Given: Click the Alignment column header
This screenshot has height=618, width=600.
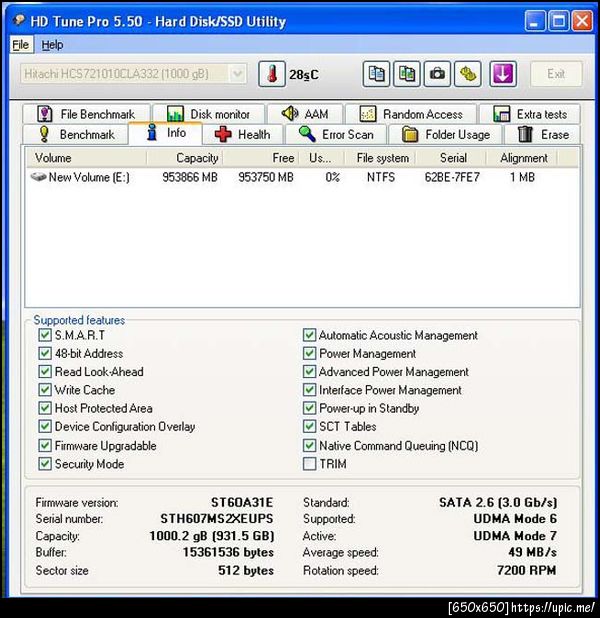Looking at the screenshot, I should pos(522,158).
